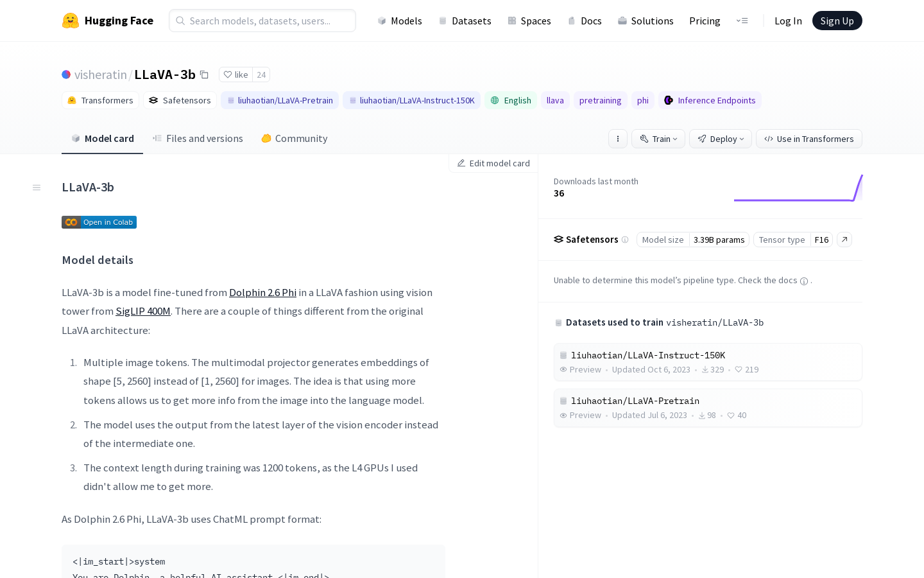This screenshot has height=578, width=924.
Task: Click the Open in Colab badge
Action: pos(99,222)
